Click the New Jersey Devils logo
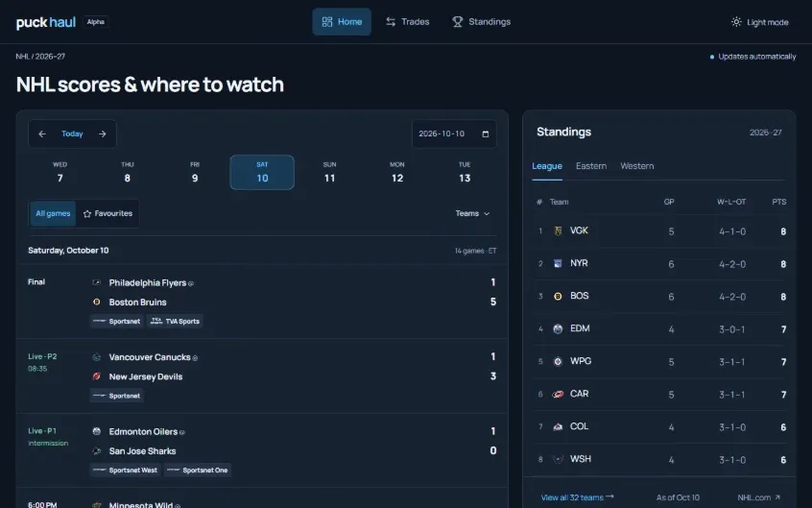Image resolution: width=812 pixels, height=508 pixels. click(x=96, y=376)
